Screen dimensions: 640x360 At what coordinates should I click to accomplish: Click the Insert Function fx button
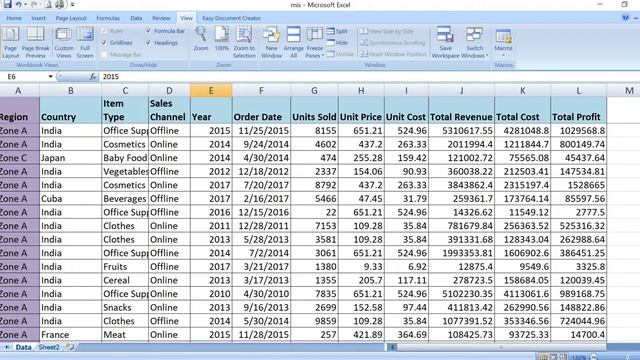click(x=93, y=76)
